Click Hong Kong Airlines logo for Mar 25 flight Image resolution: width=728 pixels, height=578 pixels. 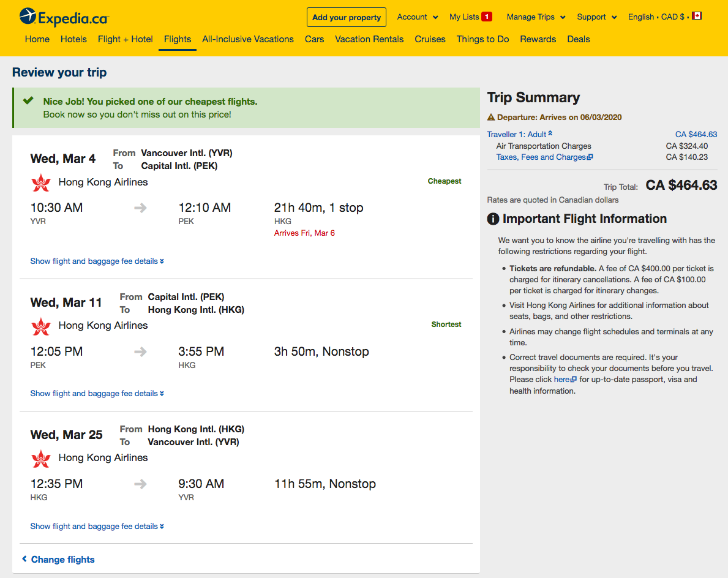pyautogui.click(x=41, y=459)
